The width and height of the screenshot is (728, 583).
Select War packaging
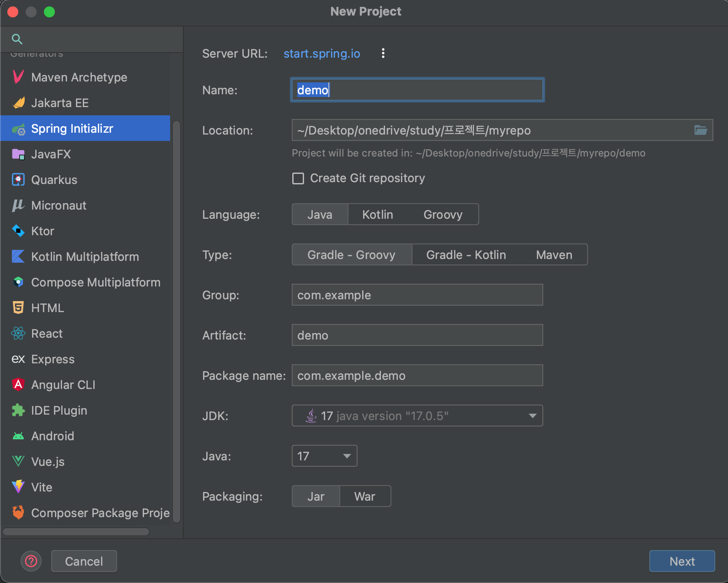click(x=365, y=497)
